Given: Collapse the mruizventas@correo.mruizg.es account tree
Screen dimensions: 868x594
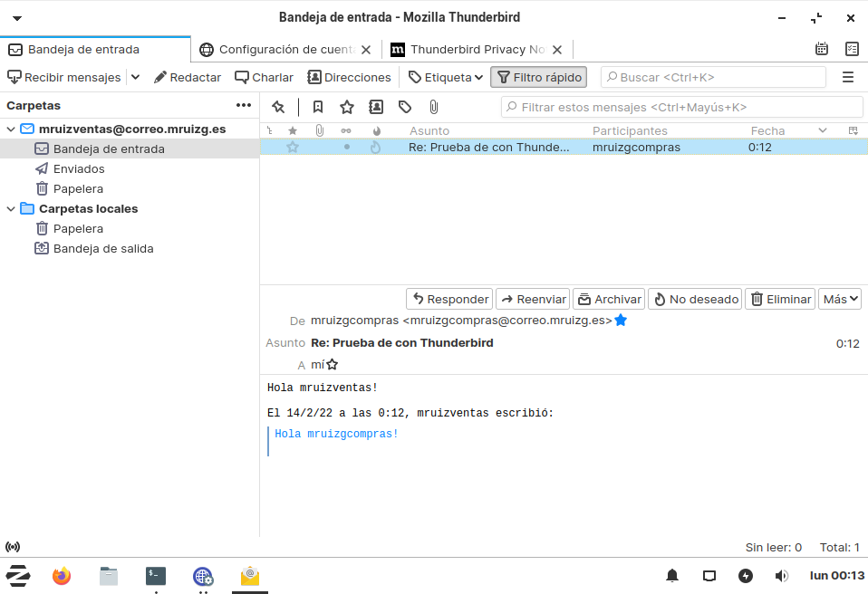Looking at the screenshot, I should [x=11, y=129].
